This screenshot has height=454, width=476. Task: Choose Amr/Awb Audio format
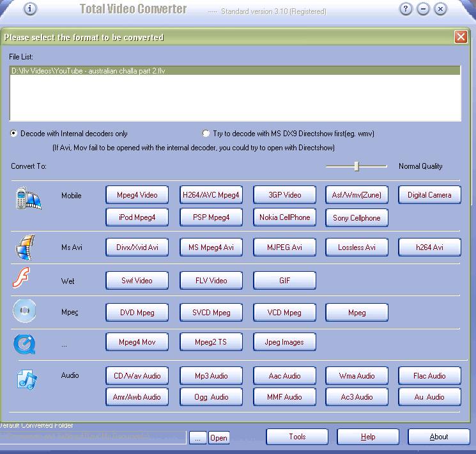coord(137,397)
